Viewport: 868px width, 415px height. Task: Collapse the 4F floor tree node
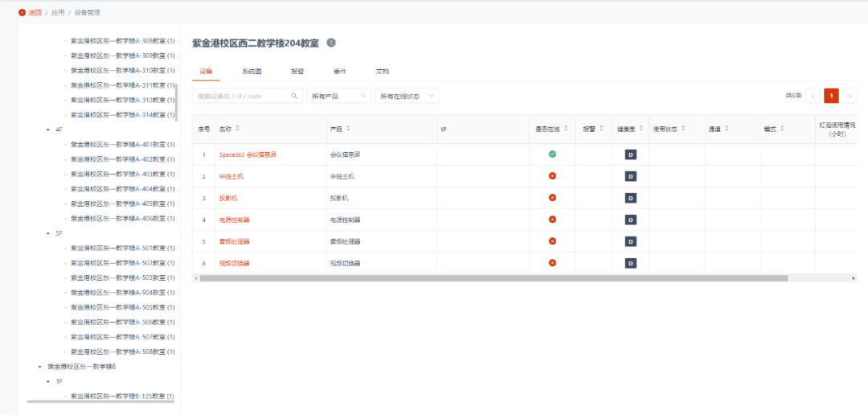48,129
